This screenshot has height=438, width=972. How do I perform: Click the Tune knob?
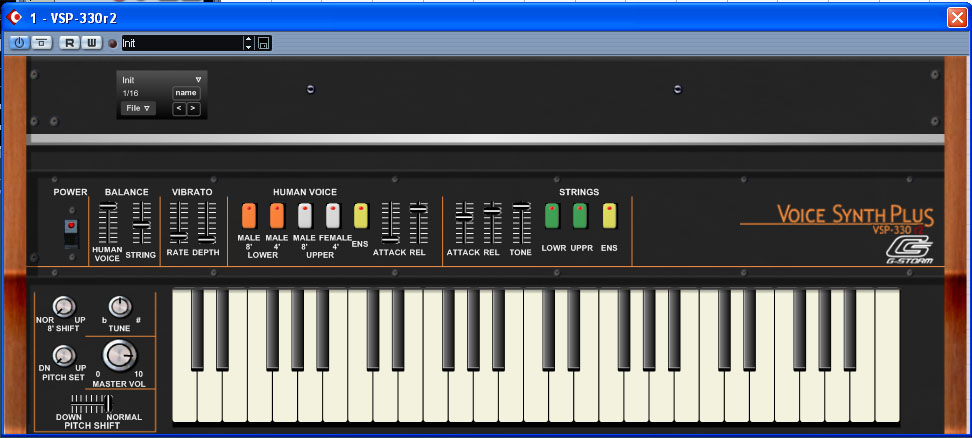tap(120, 306)
